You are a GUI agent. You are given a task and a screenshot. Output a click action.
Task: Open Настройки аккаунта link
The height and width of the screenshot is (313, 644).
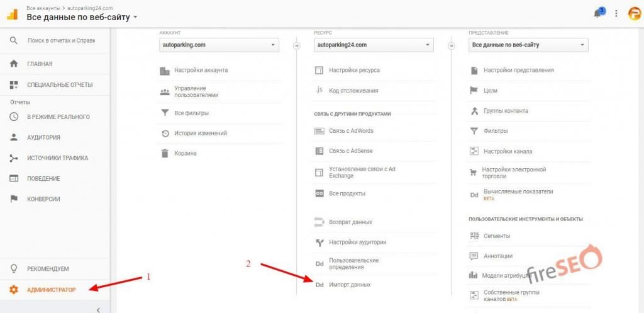click(201, 70)
